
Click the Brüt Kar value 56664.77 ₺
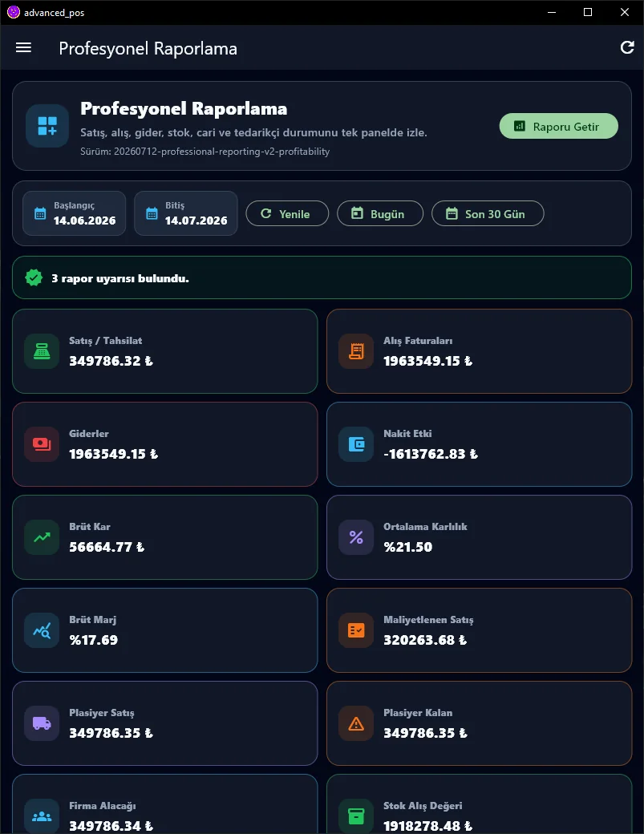(x=107, y=547)
